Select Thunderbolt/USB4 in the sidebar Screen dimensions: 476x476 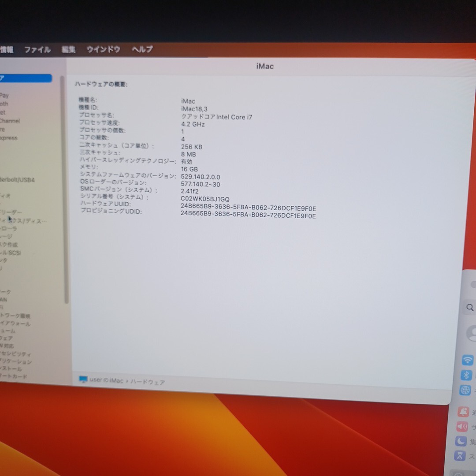click(17, 180)
